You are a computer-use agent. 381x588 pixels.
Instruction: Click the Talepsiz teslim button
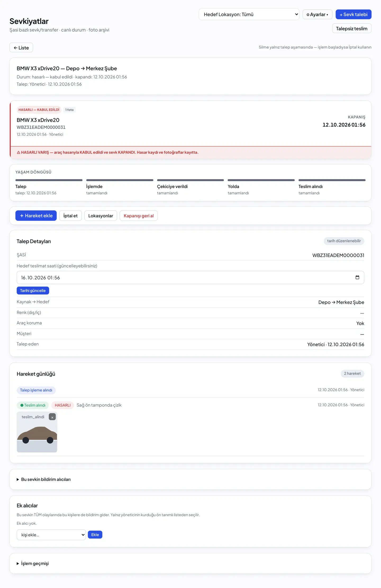pos(352,29)
